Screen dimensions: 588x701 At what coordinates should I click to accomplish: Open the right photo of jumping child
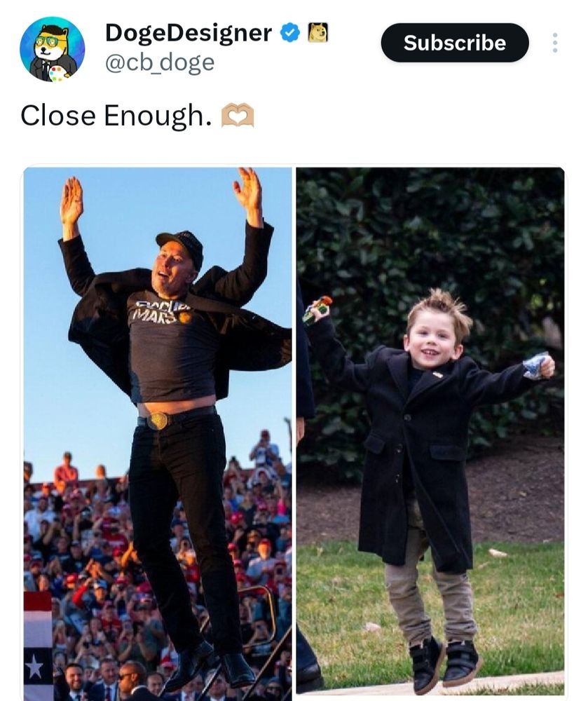point(430,432)
